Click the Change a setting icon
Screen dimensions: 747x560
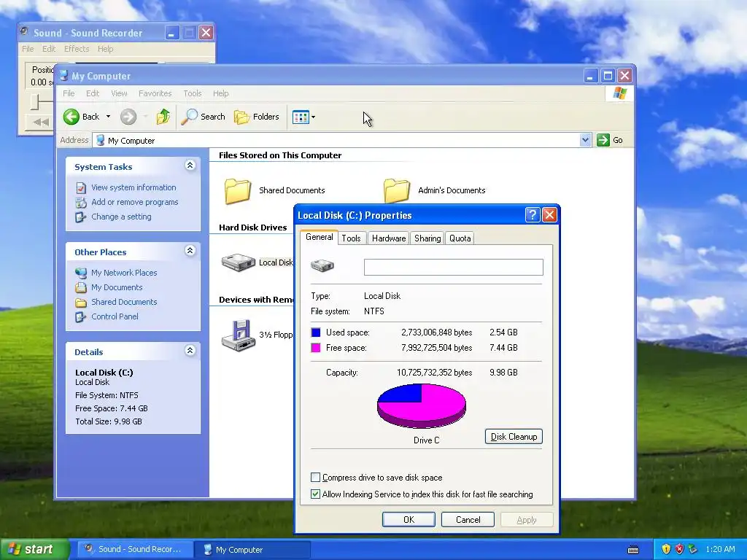pos(81,217)
